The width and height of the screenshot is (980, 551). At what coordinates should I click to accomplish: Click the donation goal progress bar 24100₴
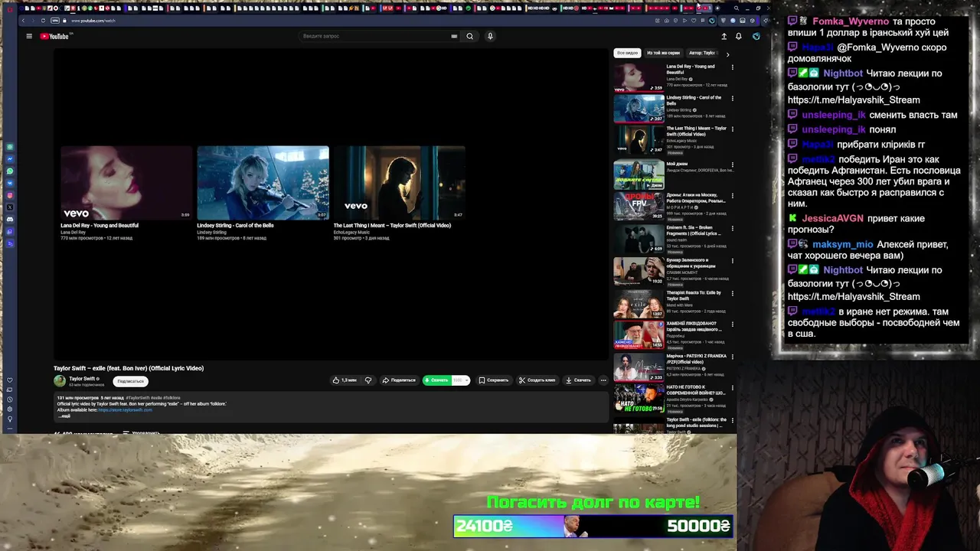point(593,526)
